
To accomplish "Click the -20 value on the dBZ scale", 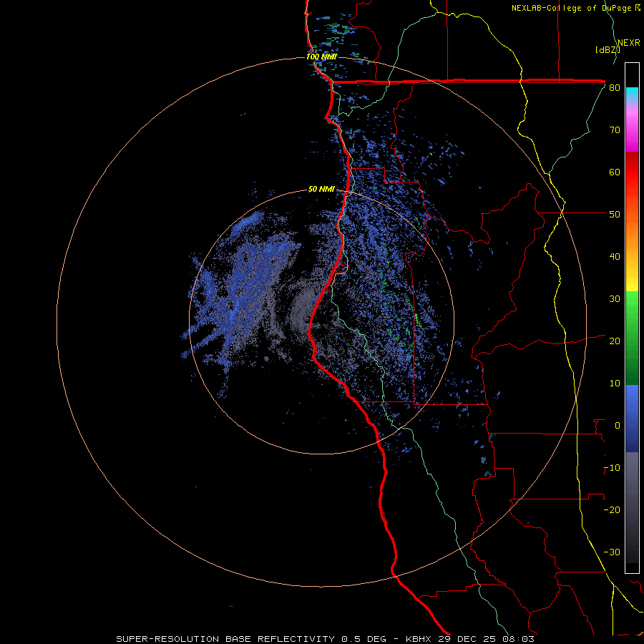I will pos(612,509).
